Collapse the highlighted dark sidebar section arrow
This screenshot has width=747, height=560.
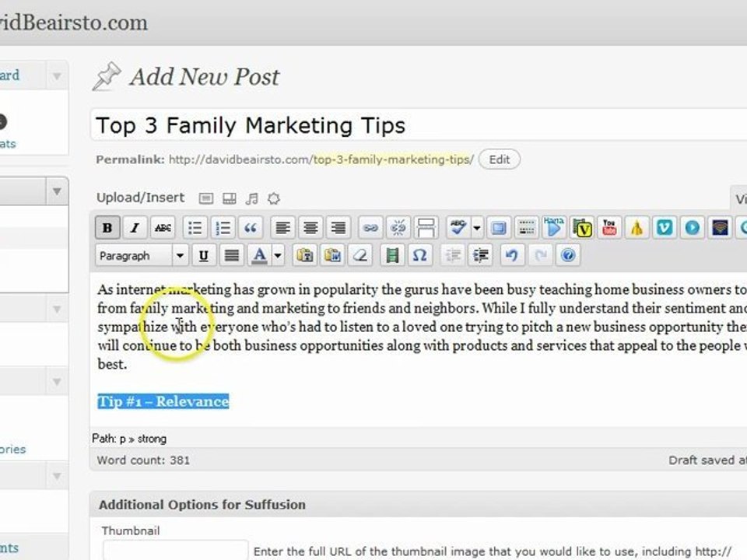click(x=57, y=191)
